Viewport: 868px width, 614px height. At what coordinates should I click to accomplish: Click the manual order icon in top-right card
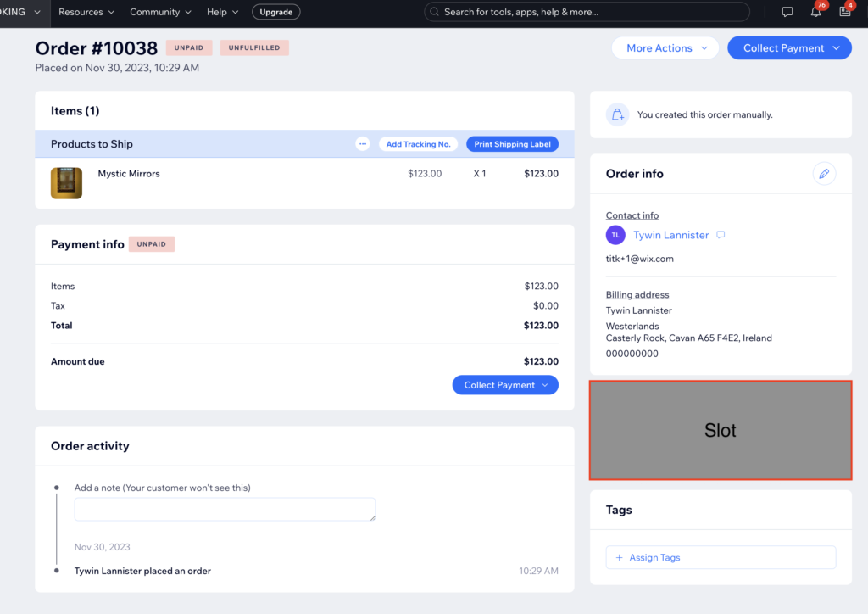coord(617,114)
